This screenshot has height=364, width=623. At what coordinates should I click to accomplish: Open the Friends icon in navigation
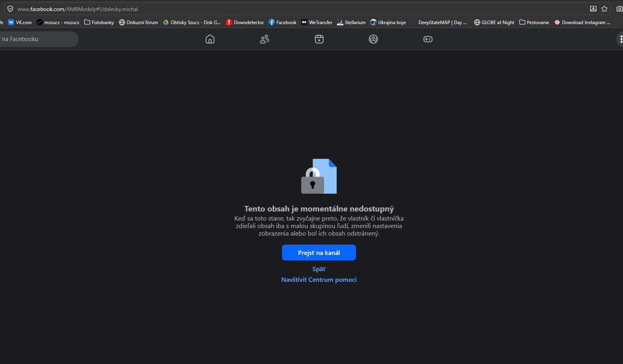tap(265, 39)
